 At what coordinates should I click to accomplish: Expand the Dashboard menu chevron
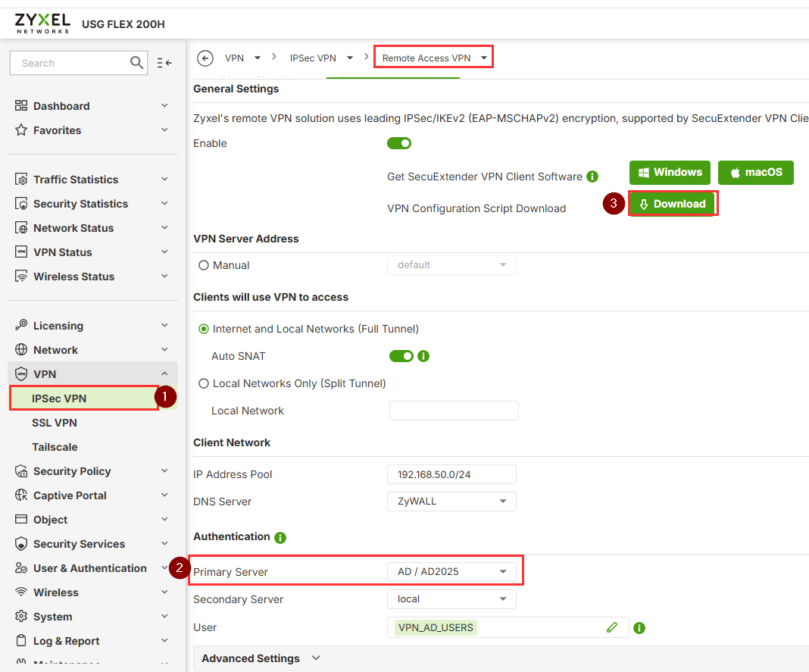point(164,105)
